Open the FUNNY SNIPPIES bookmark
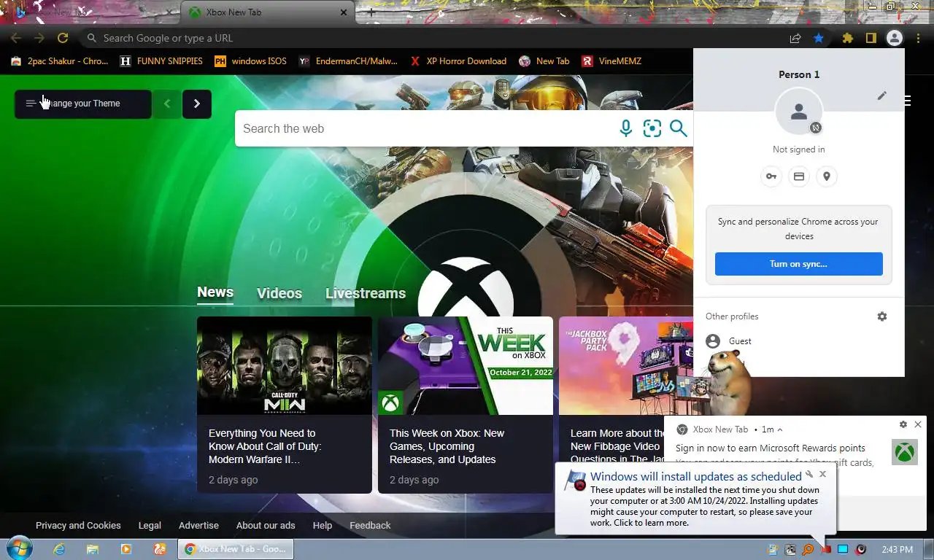This screenshot has width=934, height=560. [161, 61]
